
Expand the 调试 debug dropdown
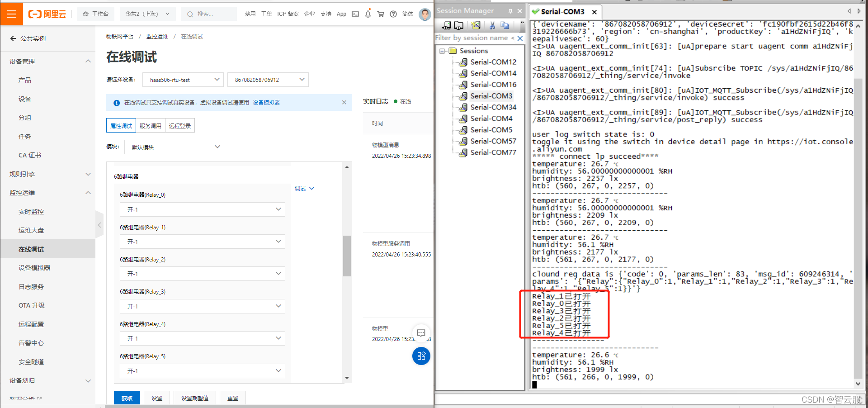(x=304, y=188)
